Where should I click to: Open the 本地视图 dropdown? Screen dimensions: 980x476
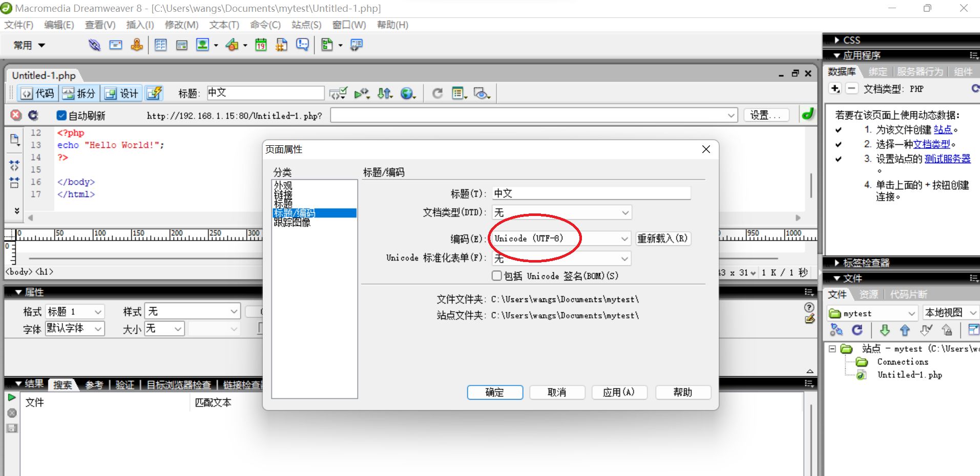pyautogui.click(x=951, y=313)
